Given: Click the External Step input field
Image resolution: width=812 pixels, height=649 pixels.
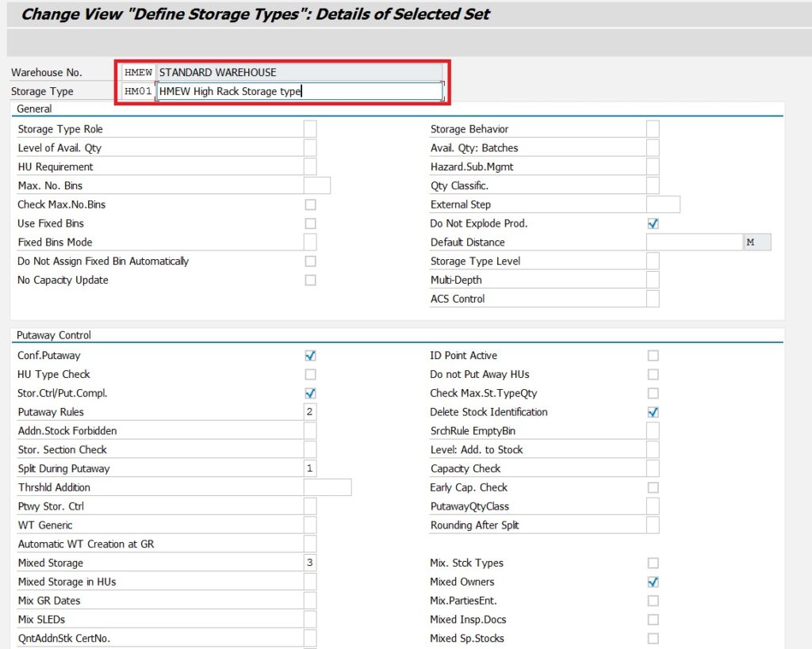Looking at the screenshot, I should pyautogui.click(x=663, y=204).
